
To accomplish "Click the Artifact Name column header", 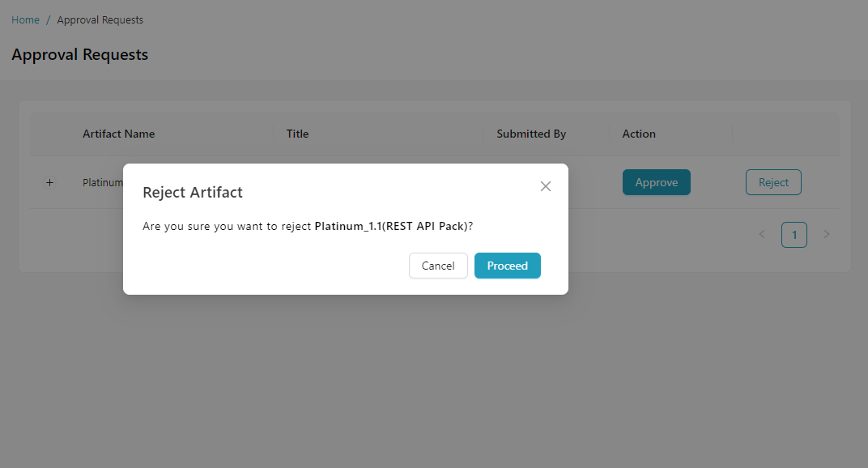I will coord(118,134).
